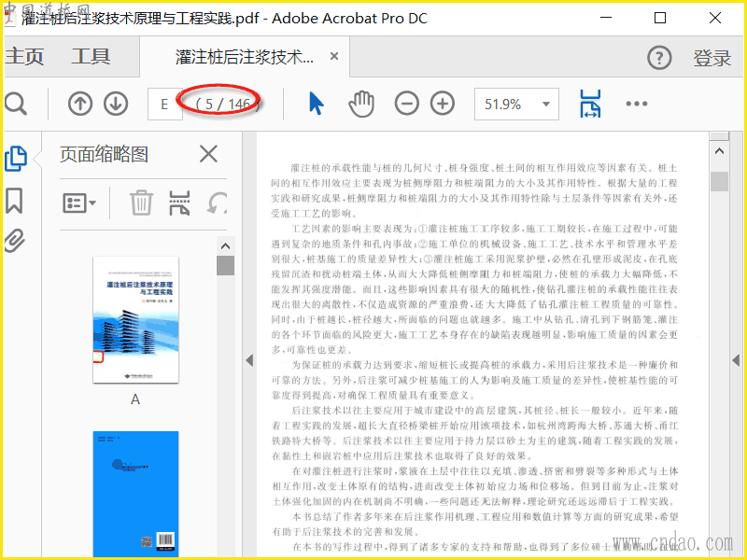This screenshot has width=747, height=560.
Task: Go to previous page with up arrow
Action: [80, 104]
